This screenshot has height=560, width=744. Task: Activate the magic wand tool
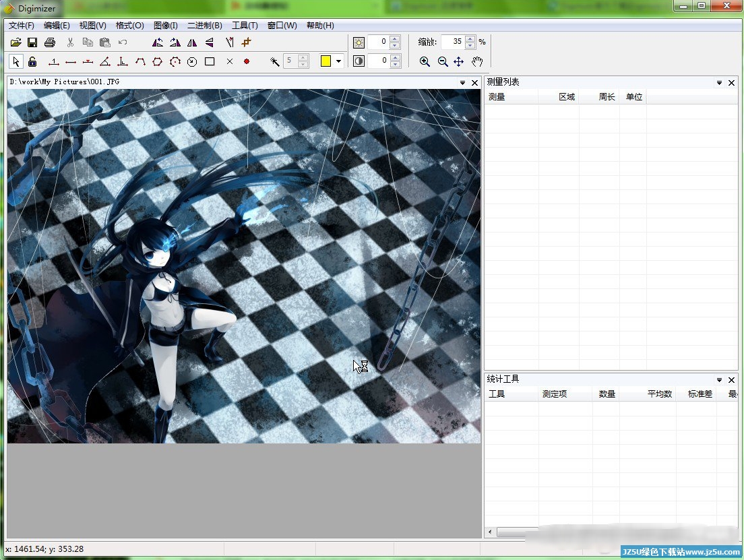274,61
